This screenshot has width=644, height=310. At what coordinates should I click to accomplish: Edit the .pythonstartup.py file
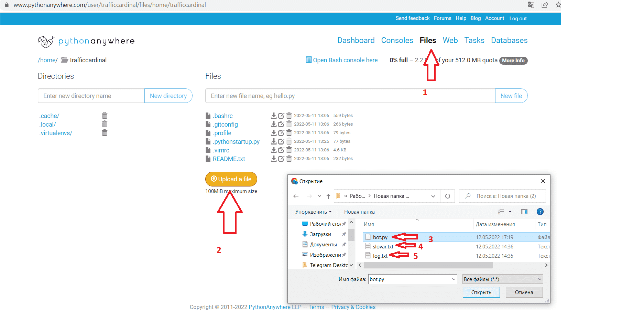[x=281, y=141]
